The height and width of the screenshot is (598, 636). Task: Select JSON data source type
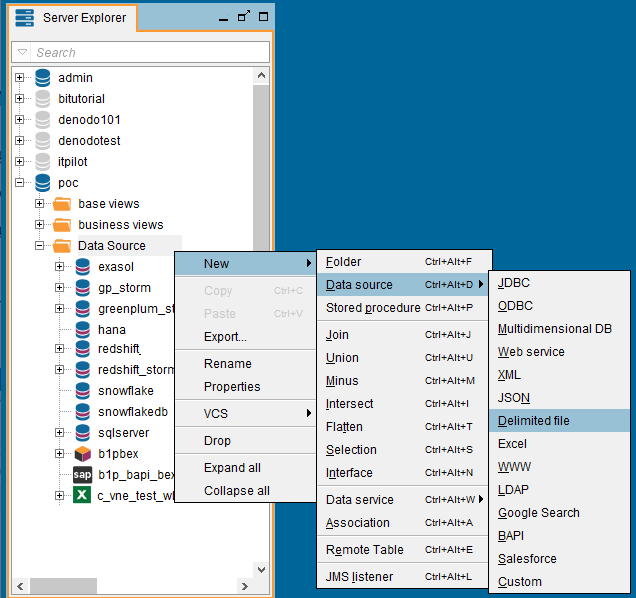[559, 398]
